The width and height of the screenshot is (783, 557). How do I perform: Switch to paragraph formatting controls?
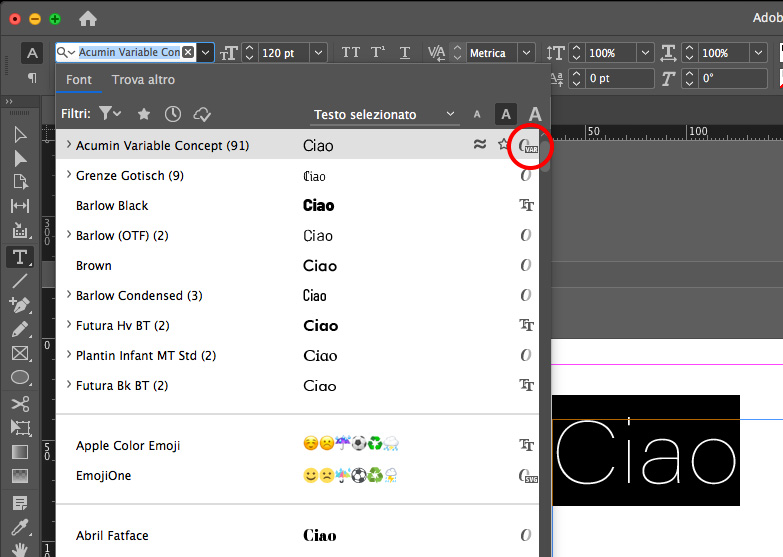32,78
